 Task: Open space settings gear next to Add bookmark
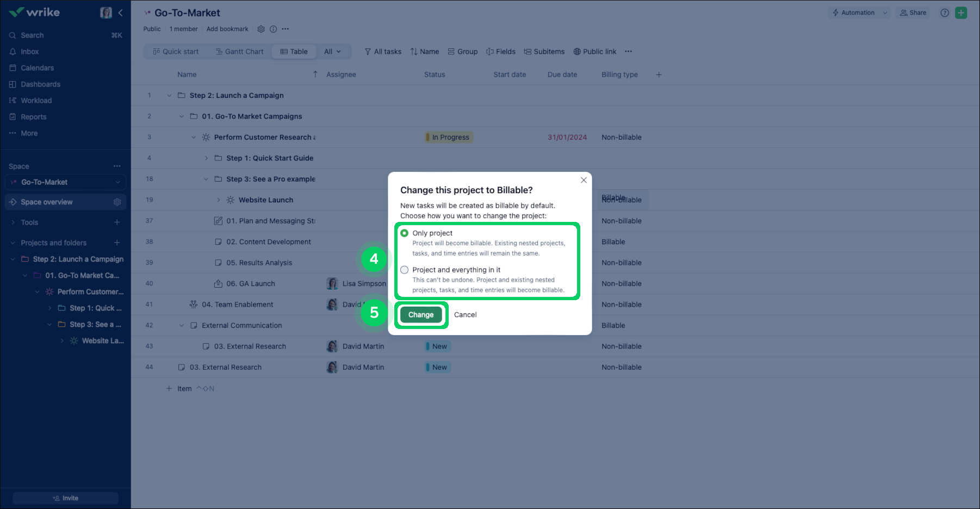(x=261, y=29)
